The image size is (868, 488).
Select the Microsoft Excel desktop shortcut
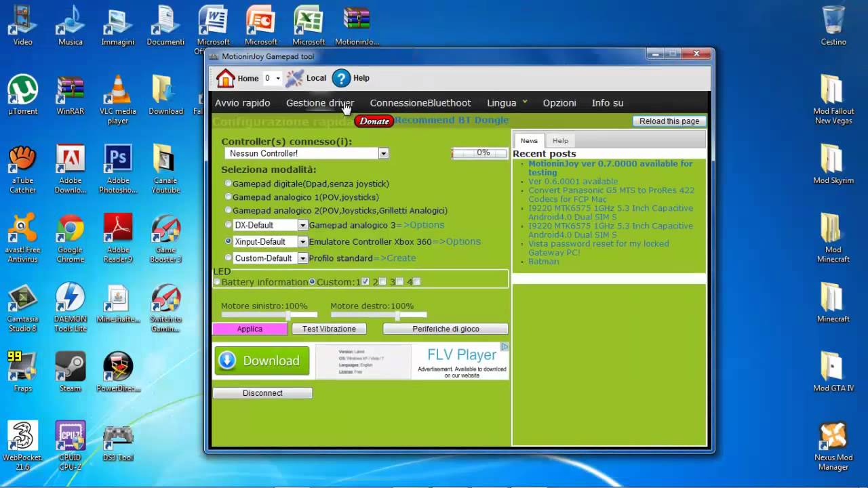pyautogui.click(x=309, y=26)
